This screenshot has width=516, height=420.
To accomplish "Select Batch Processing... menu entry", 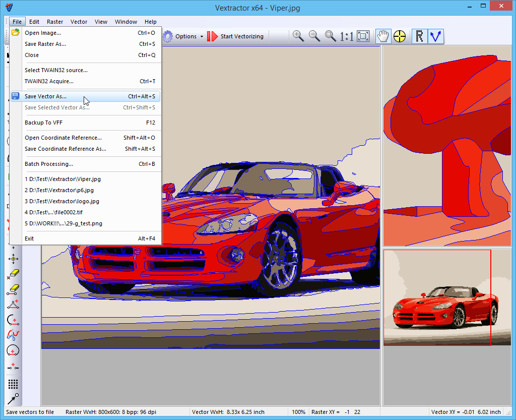I will (x=49, y=164).
